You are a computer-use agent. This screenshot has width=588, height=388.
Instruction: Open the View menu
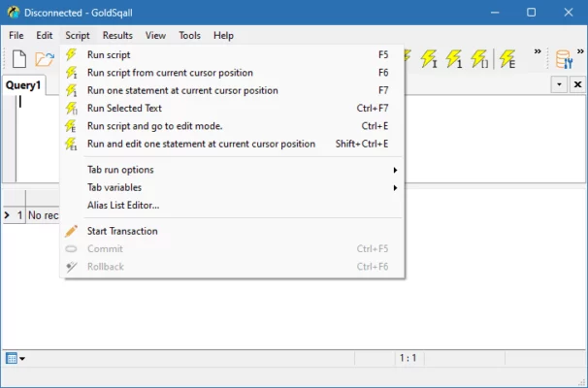tap(155, 35)
